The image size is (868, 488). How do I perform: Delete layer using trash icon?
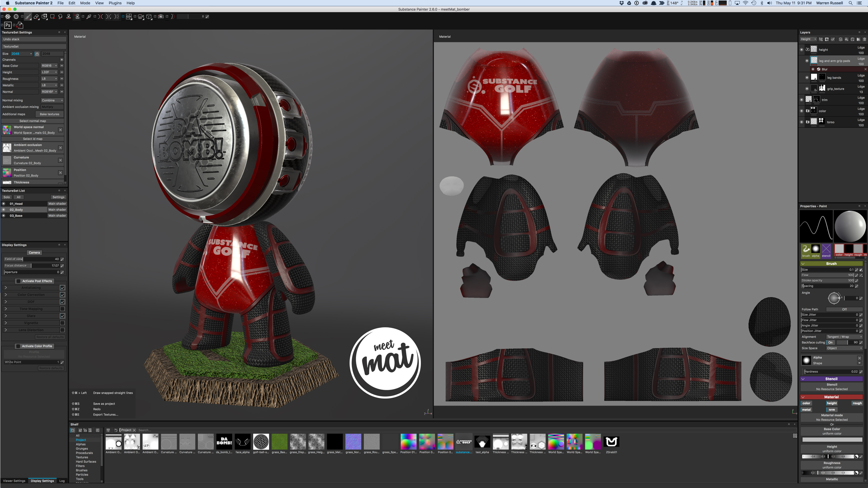864,39
